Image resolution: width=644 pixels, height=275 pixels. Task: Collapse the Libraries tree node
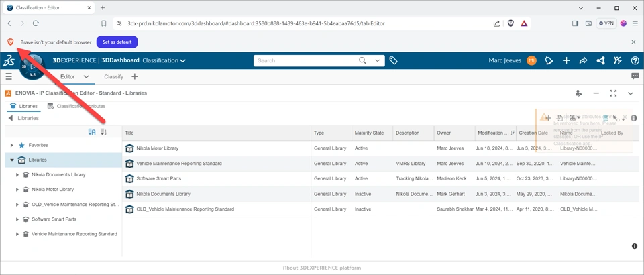click(12, 160)
